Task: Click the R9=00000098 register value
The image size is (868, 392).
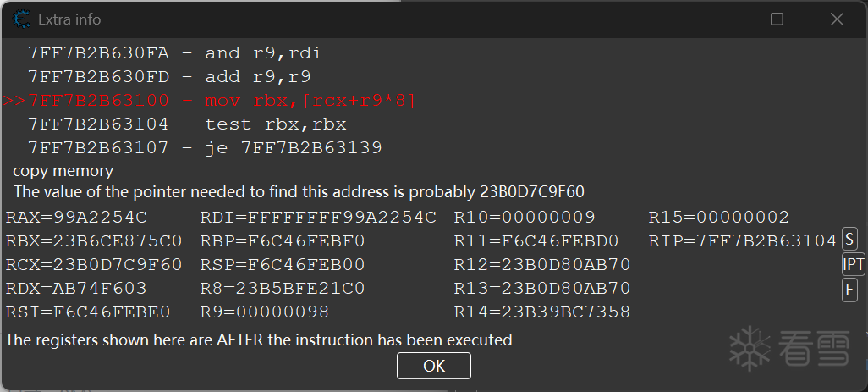Action: [x=271, y=312]
